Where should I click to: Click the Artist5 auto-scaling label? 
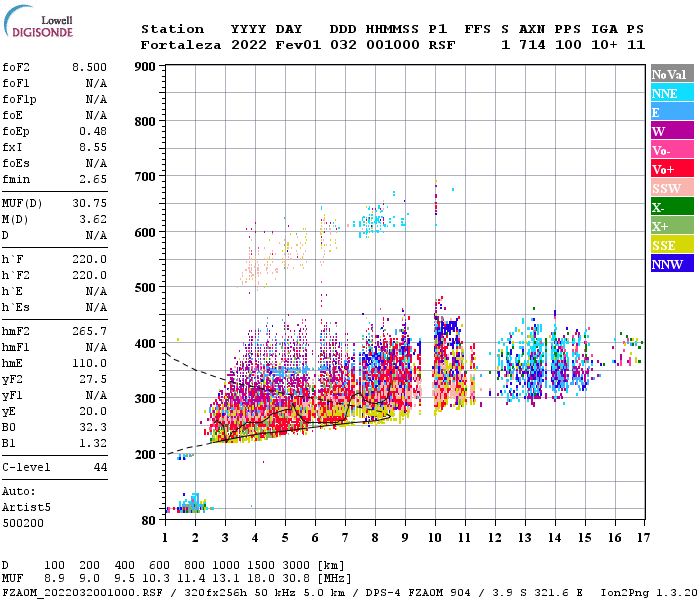coord(26,508)
